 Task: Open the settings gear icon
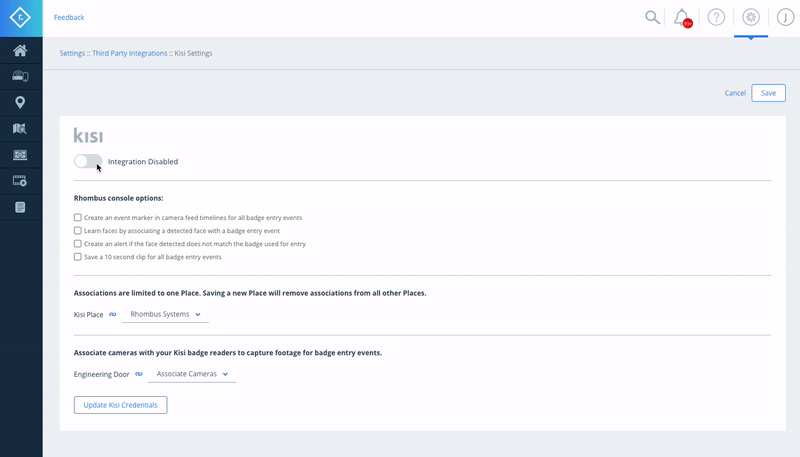[x=751, y=17]
